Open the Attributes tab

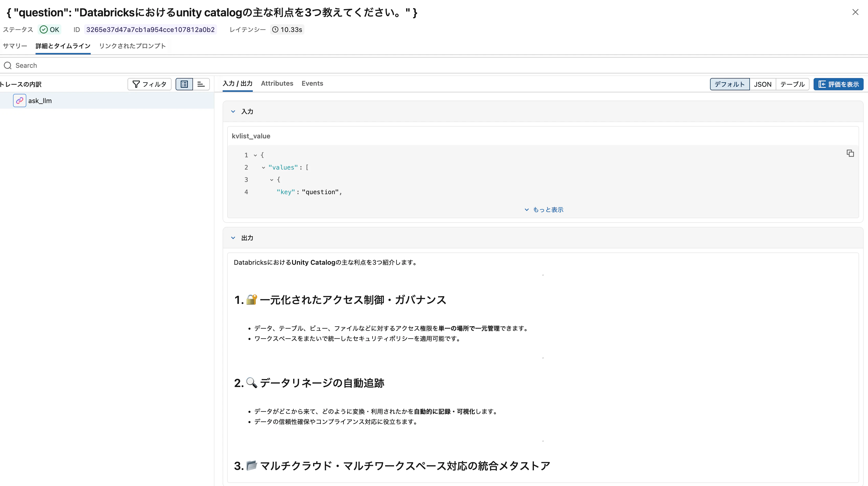point(277,83)
